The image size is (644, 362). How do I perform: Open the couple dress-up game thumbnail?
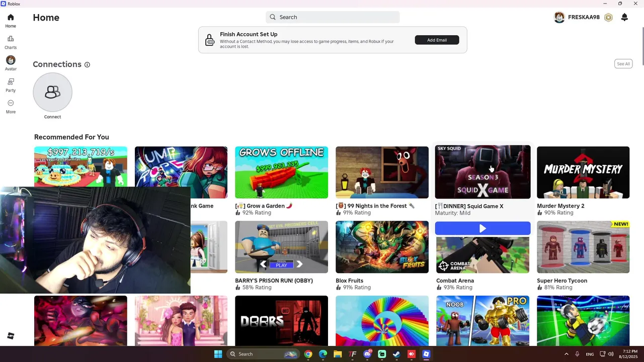[x=181, y=321]
